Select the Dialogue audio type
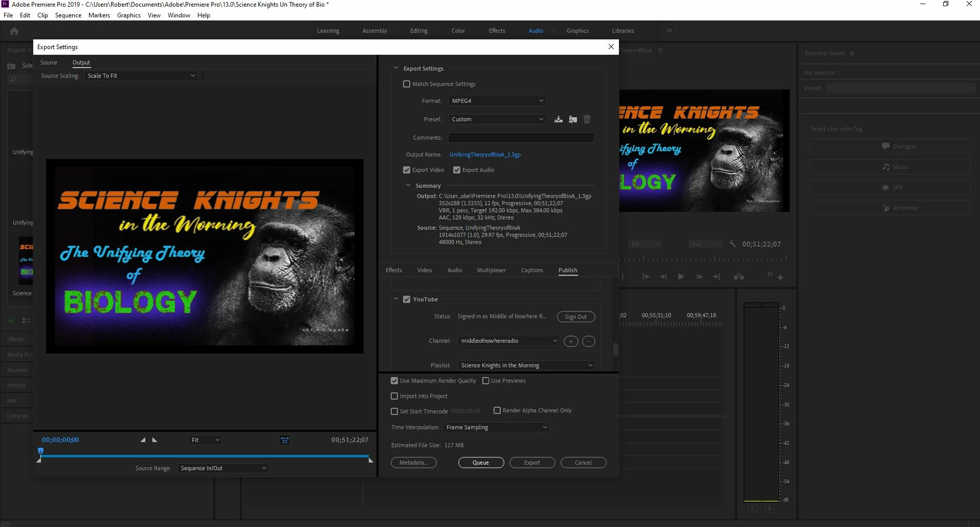This screenshot has height=527, width=980. [x=889, y=146]
